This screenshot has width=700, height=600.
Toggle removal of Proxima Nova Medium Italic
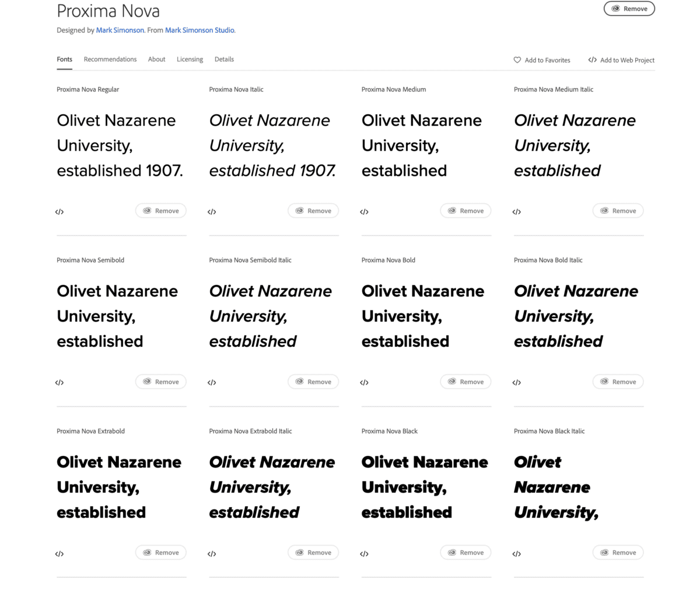(618, 210)
